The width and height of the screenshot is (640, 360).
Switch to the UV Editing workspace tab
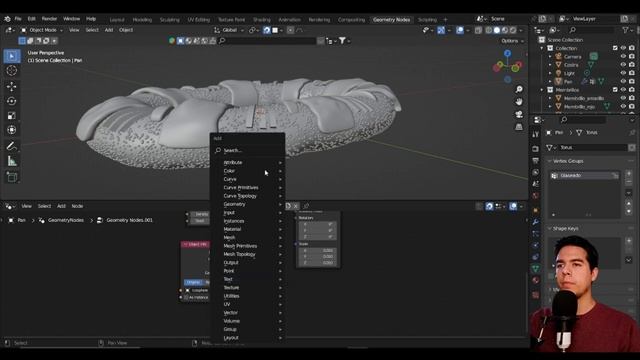click(198, 20)
